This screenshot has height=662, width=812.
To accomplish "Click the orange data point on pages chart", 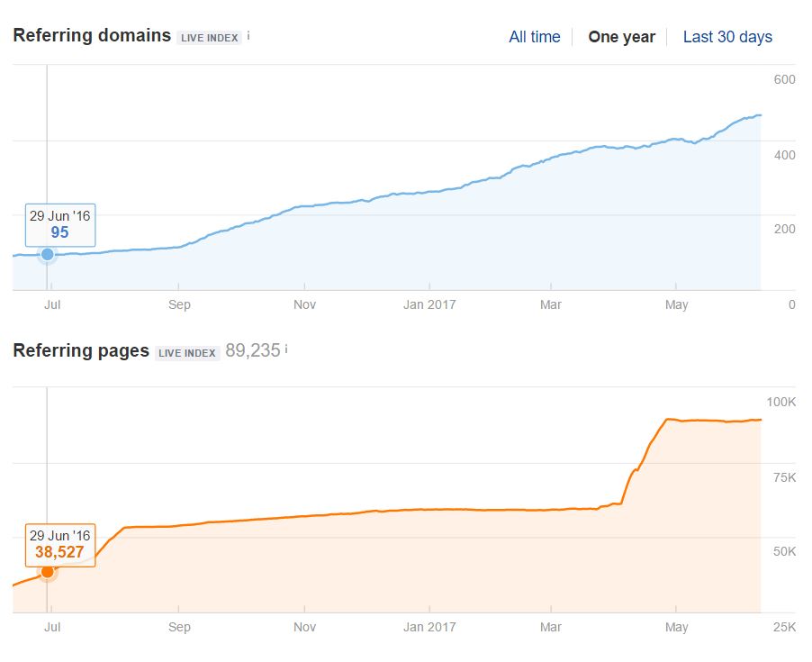I will (47, 572).
